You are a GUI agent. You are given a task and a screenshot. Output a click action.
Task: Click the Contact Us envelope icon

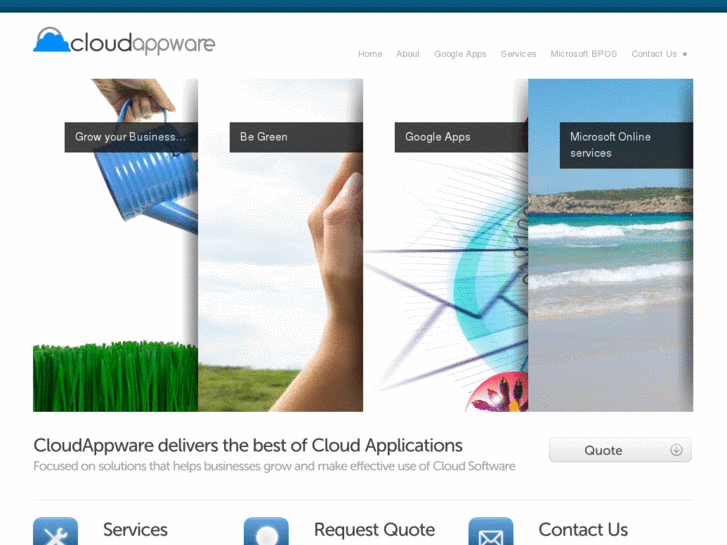point(491,531)
